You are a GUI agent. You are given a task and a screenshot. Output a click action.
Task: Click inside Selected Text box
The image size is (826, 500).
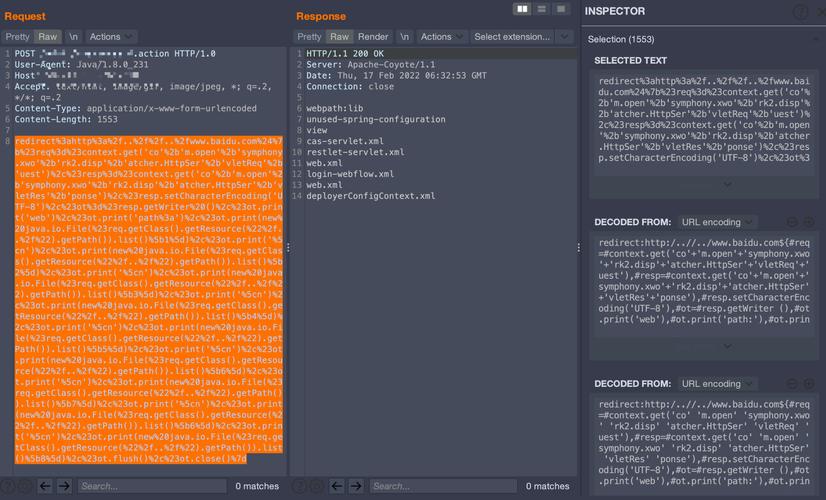(x=704, y=120)
